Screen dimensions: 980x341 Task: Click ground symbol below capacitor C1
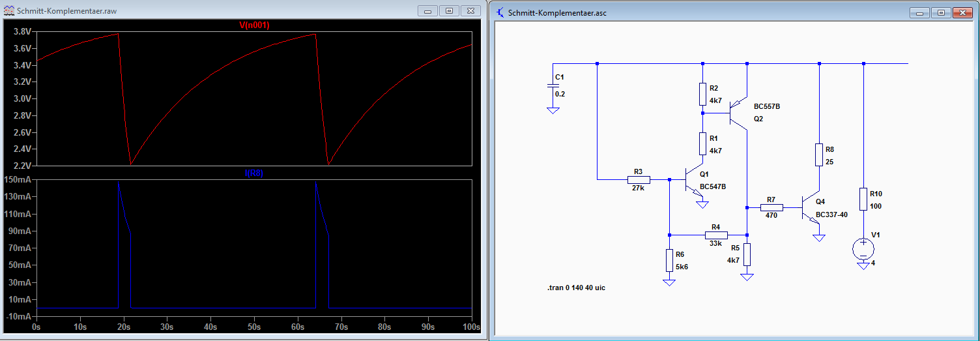pyautogui.click(x=553, y=111)
